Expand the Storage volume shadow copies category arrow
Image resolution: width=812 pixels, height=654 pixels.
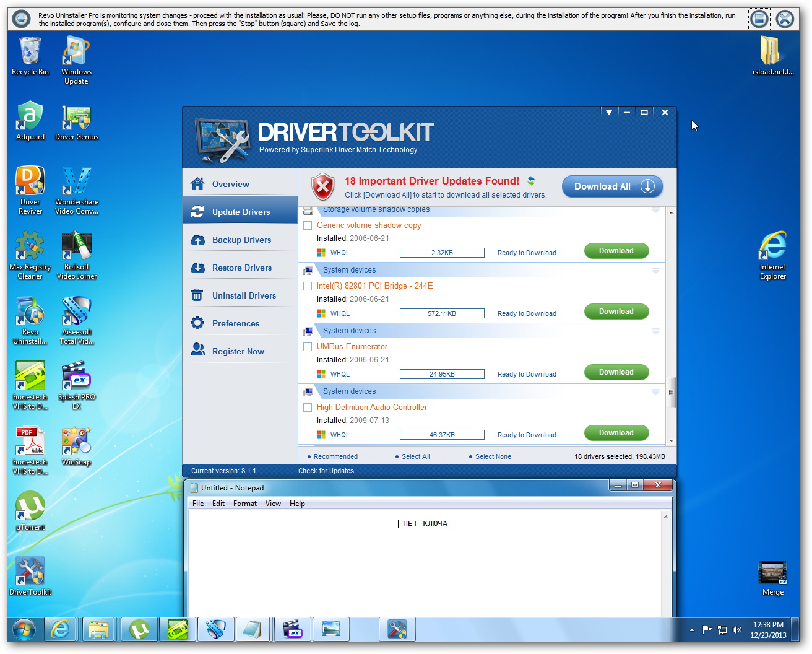point(655,211)
